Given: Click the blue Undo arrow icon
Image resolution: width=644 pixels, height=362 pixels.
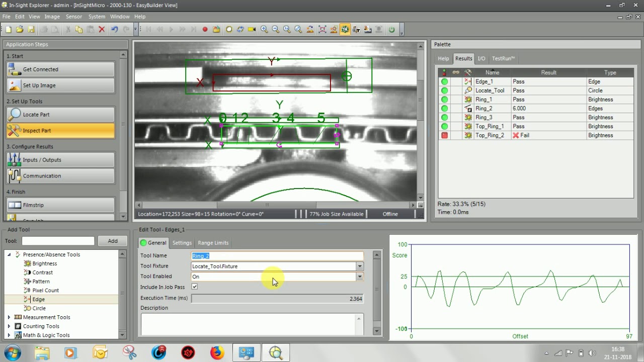Looking at the screenshot, I should 114,30.
